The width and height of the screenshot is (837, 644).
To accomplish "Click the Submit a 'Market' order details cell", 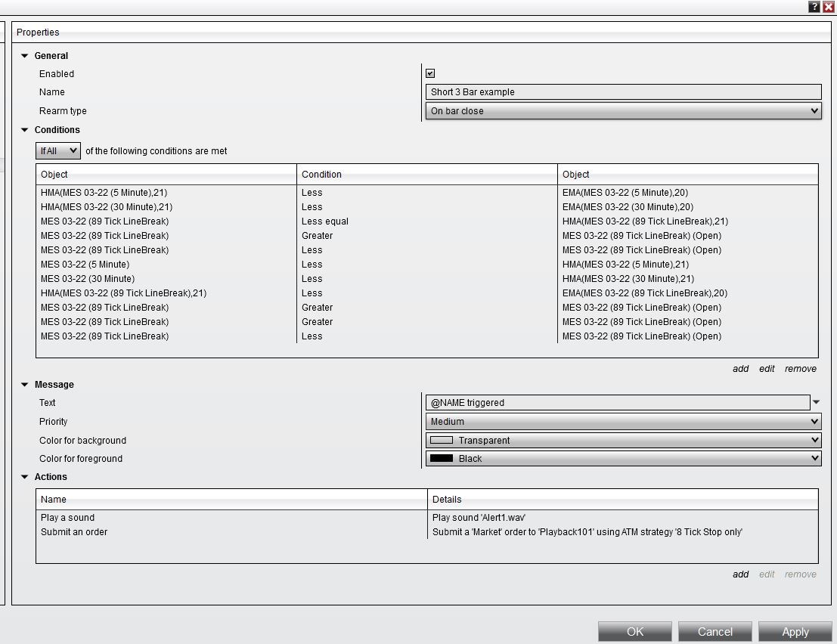I will 587,532.
